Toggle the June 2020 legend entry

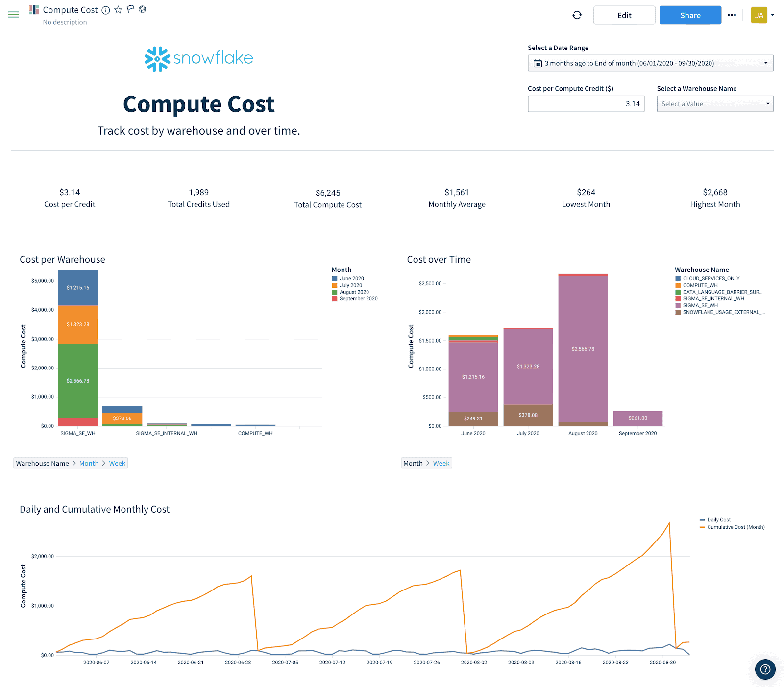[351, 278]
